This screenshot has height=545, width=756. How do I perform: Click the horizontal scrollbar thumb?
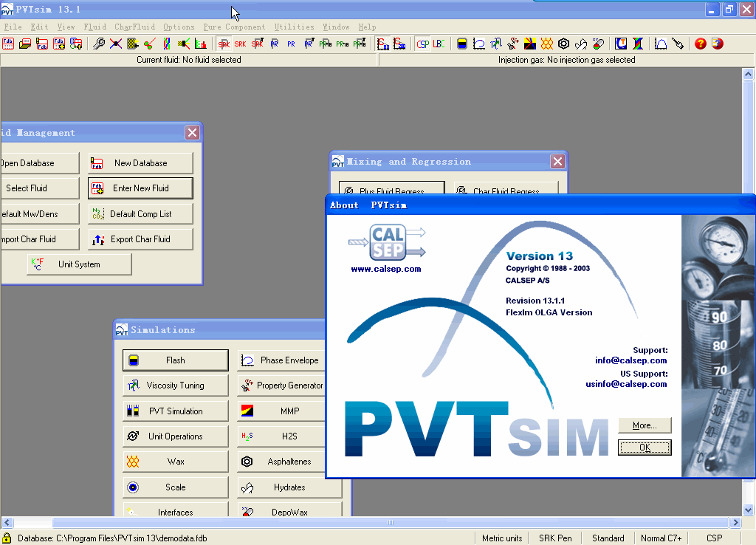click(390, 522)
